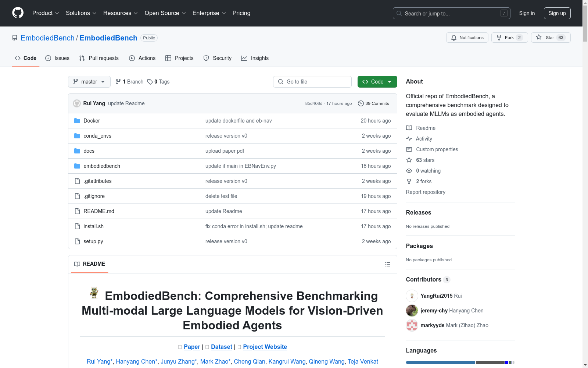This screenshot has height=368, width=588.
Task: Click the Sign up button
Action: (x=557, y=13)
